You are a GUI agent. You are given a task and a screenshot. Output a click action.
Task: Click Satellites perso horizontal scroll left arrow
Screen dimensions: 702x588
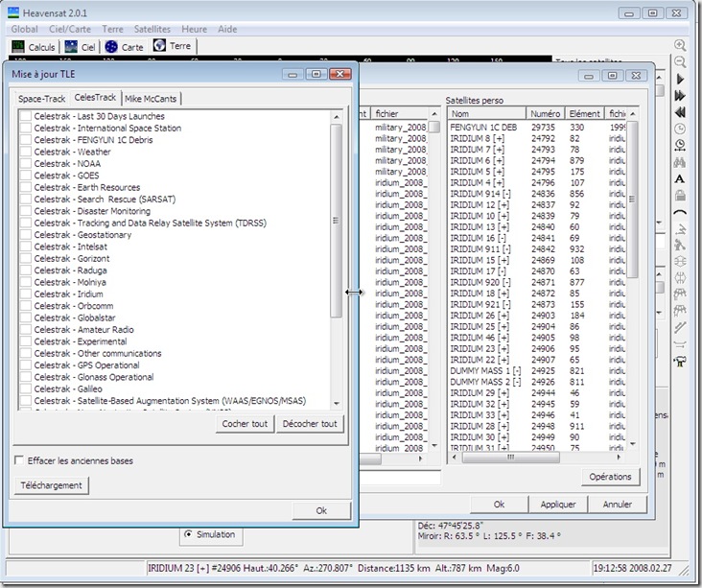pos(455,458)
